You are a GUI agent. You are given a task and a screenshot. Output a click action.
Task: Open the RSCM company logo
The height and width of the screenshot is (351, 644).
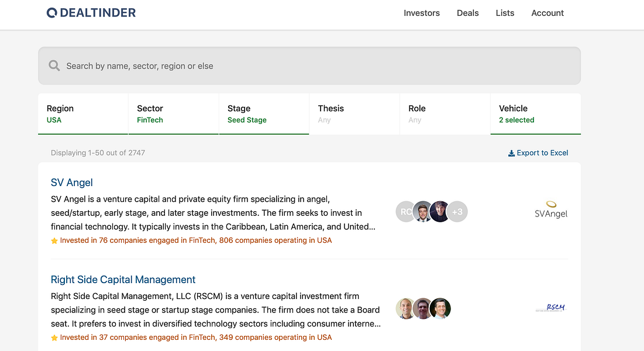pos(551,308)
